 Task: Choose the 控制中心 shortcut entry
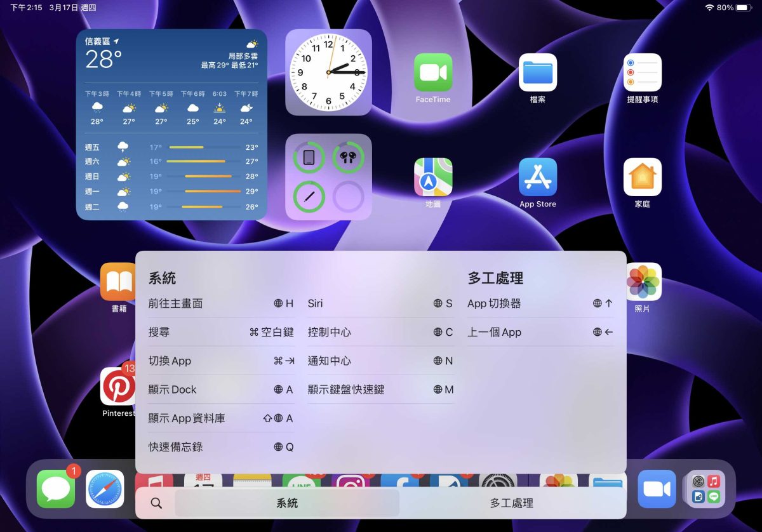coord(380,332)
